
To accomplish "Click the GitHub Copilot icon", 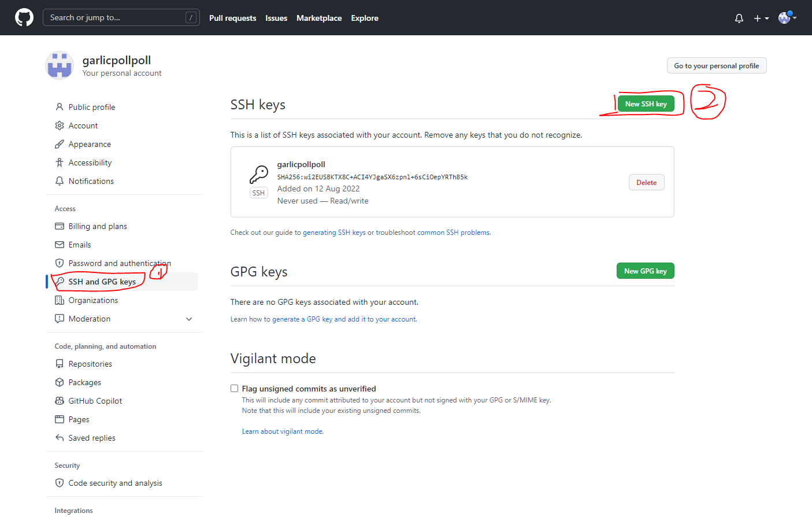I will 60,401.
